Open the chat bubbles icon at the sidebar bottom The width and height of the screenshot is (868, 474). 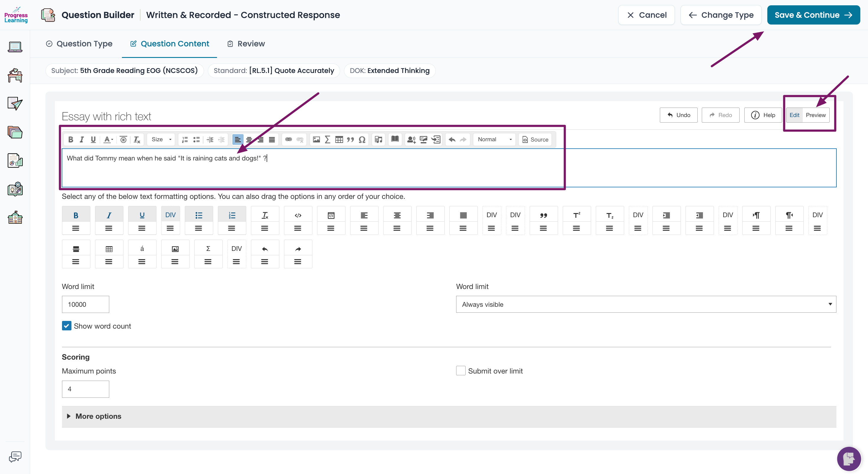(x=15, y=457)
